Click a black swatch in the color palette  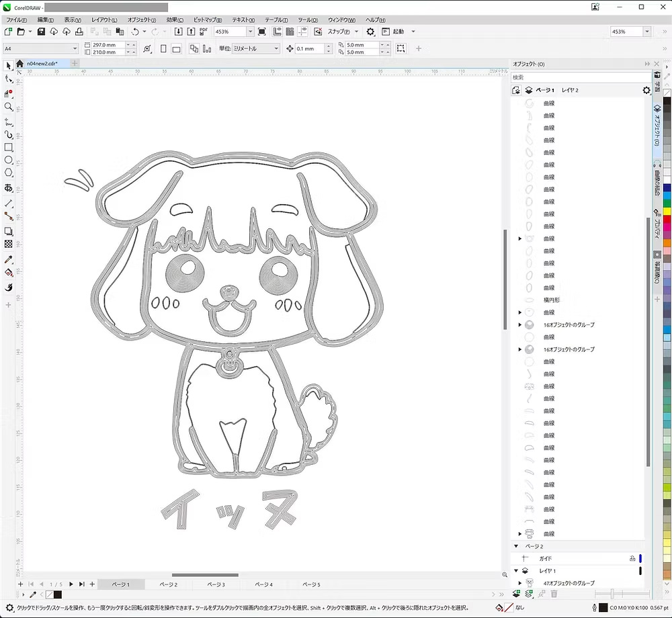point(666,99)
